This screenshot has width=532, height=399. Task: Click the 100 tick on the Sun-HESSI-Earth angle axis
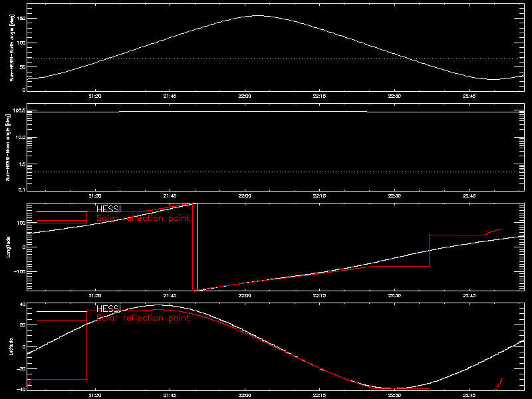pyautogui.click(x=21, y=43)
